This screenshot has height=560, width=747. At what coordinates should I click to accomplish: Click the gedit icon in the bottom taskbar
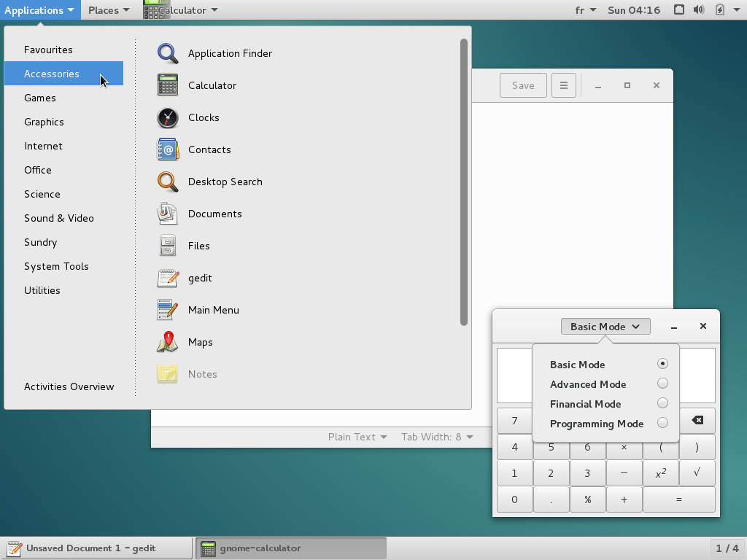tap(13, 548)
